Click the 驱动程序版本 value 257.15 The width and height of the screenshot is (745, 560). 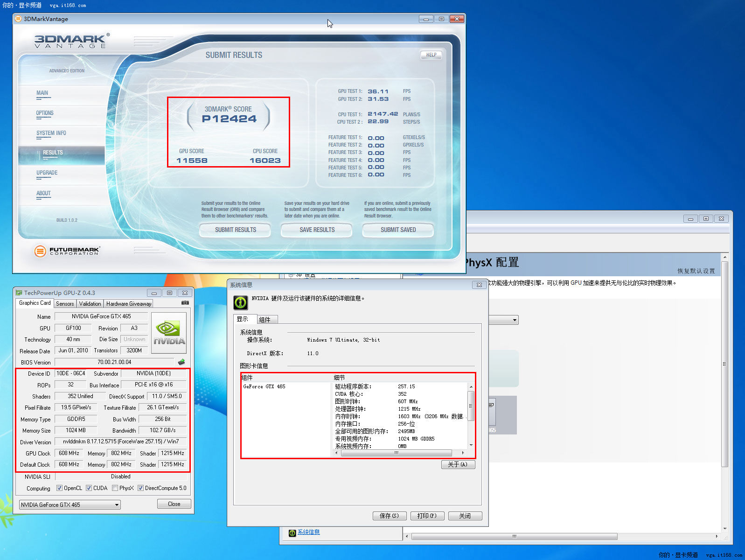[x=406, y=386]
